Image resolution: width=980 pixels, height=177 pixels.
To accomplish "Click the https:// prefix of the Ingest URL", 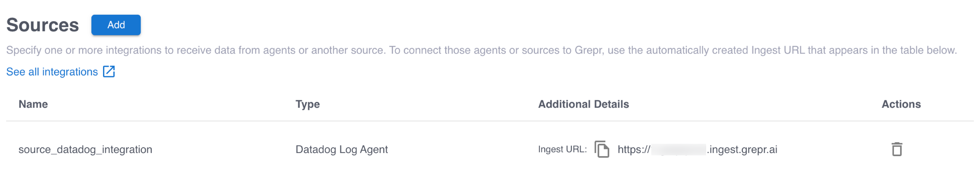I will 633,150.
